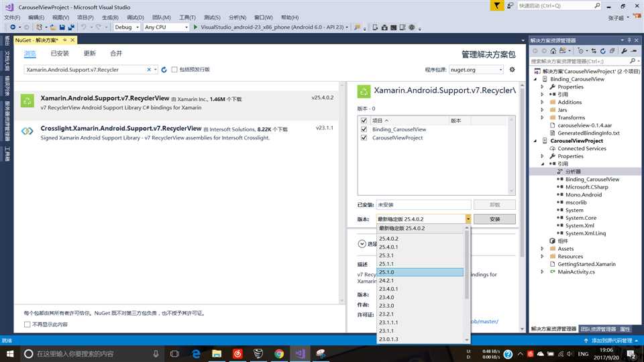Click the feedback icon beside Quick Launch
The height and width of the screenshot is (362, 644).
(x=510, y=6)
